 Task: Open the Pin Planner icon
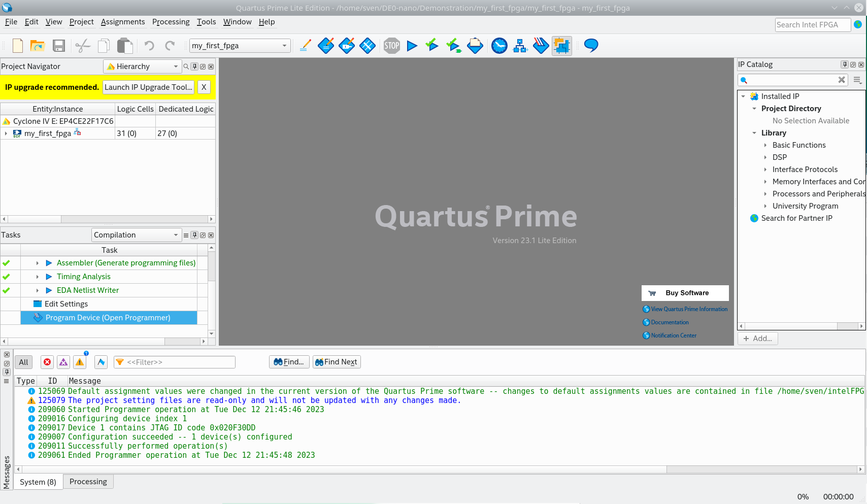click(347, 46)
